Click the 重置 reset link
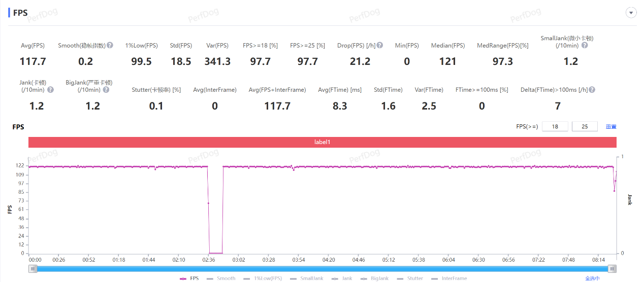 611,127
